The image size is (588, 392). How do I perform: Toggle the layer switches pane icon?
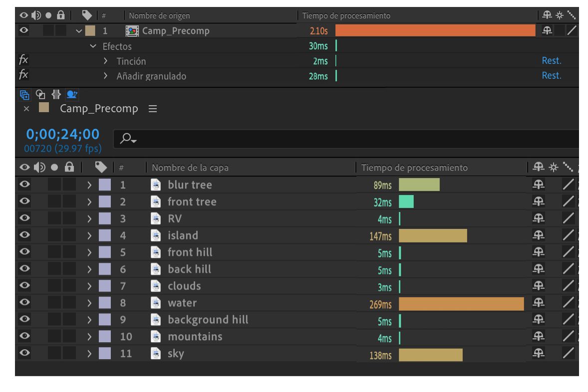pos(24,95)
